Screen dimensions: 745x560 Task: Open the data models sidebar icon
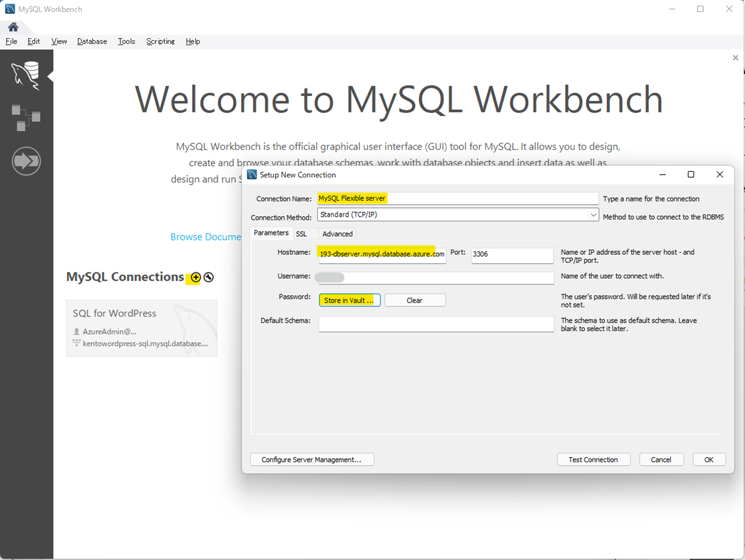(26, 117)
